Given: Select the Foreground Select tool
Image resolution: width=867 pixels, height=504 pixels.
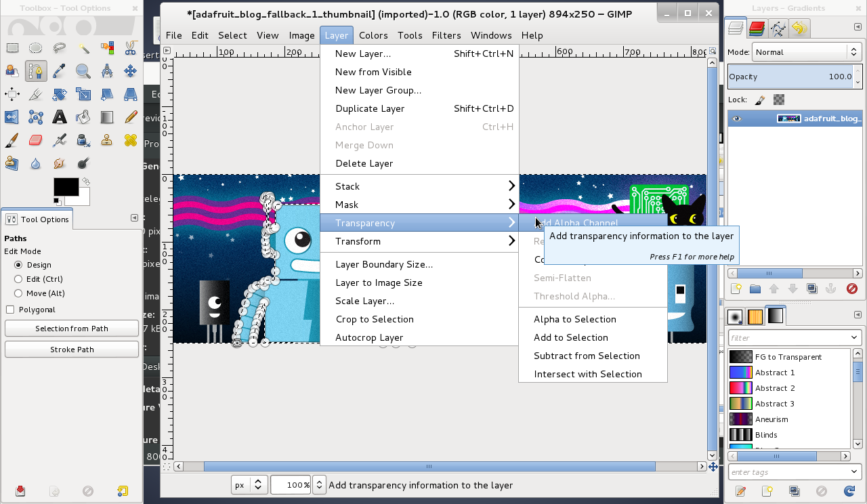Looking at the screenshot, I should coord(12,71).
